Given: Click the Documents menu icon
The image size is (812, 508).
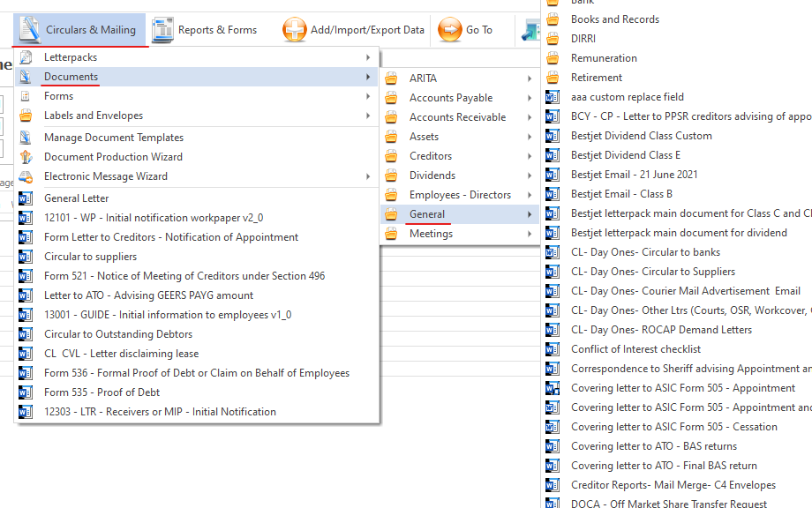Looking at the screenshot, I should [x=27, y=78].
